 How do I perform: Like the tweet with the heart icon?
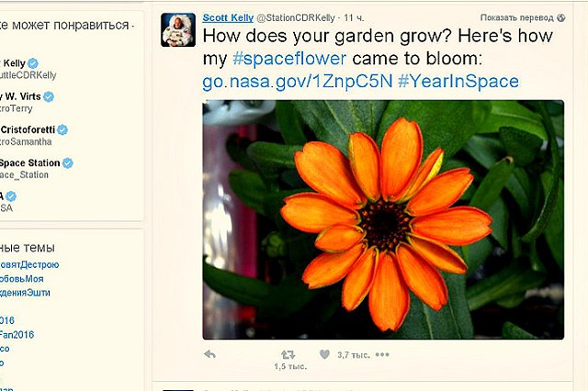[x=324, y=354]
